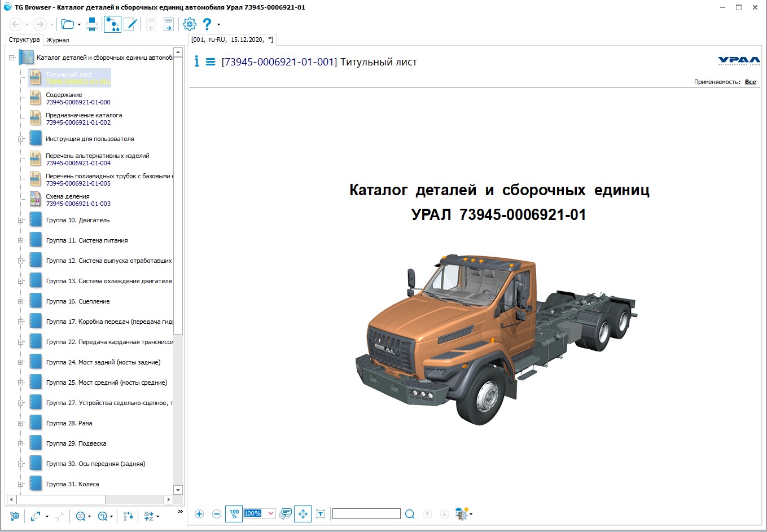Expand Группа 10. Двигатель tree node
Viewport: 767px width, 532px height.
tap(21, 220)
